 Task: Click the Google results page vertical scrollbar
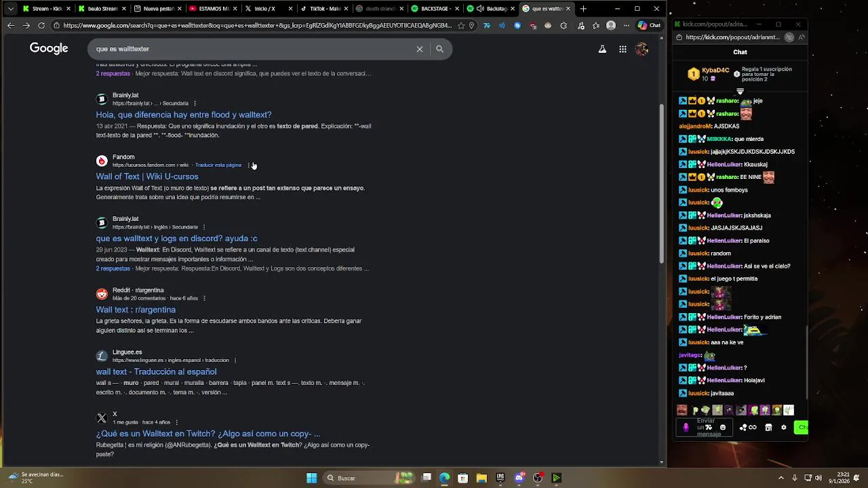pos(662,183)
